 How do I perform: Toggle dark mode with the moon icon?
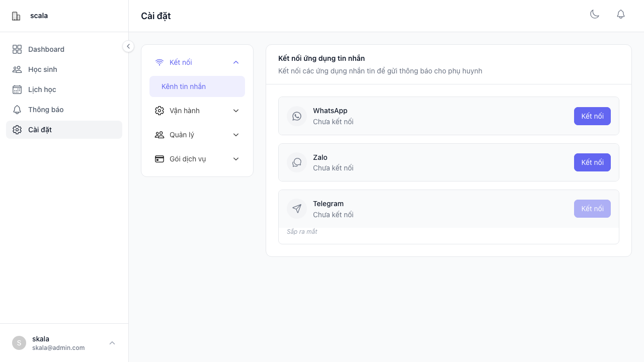tap(595, 15)
